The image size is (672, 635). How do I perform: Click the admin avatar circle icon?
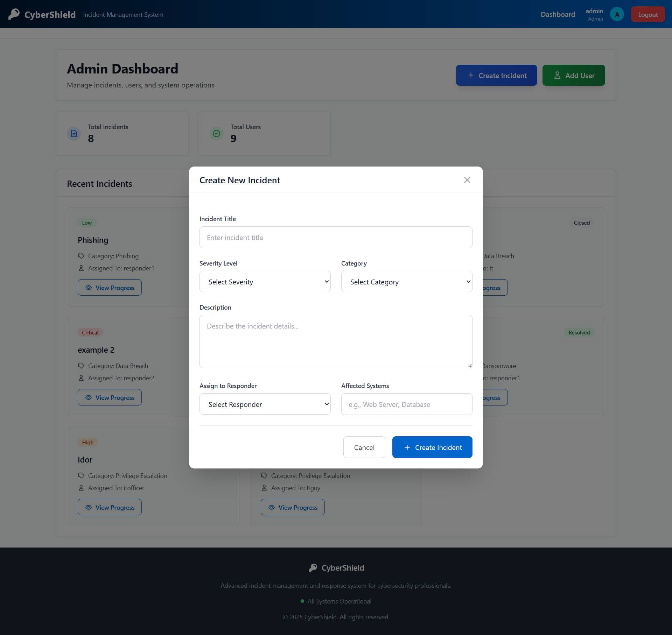pyautogui.click(x=617, y=14)
